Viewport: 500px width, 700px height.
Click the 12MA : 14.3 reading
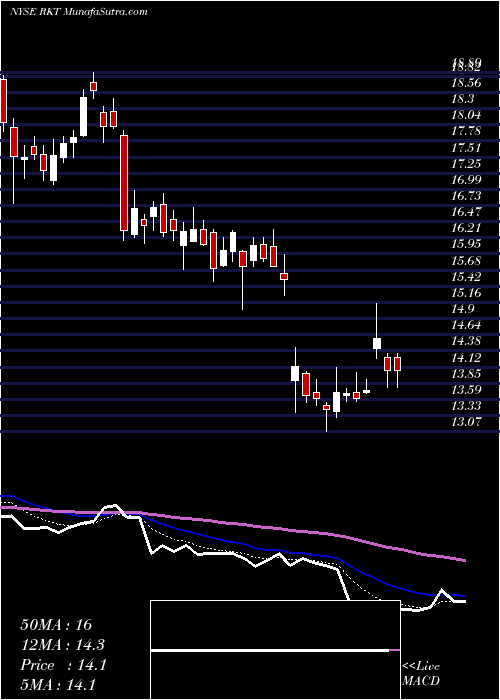pos(63,645)
